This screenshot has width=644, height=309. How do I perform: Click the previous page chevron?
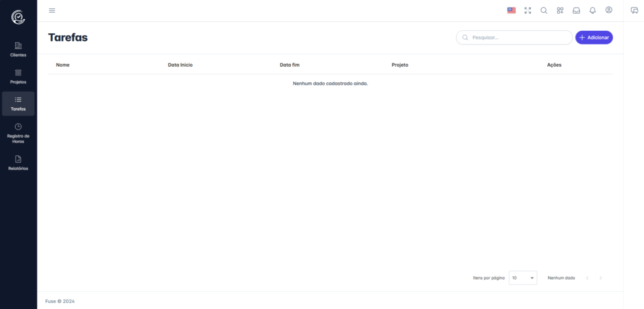point(587,278)
